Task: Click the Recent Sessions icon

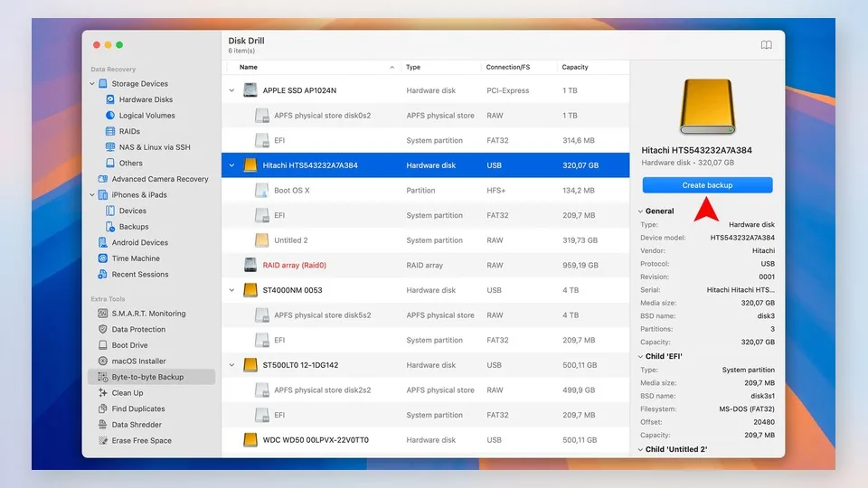Action: [102, 274]
